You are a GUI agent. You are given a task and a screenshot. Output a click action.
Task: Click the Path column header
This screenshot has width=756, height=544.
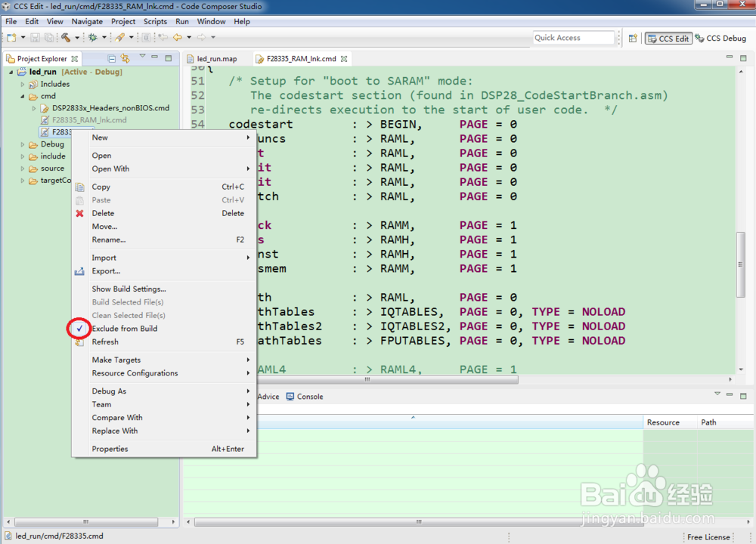(708, 422)
